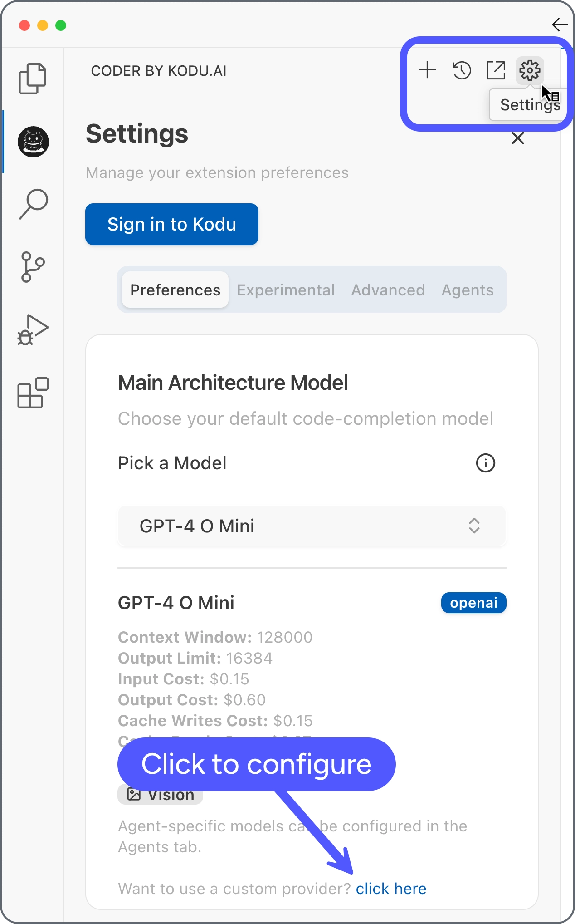The height and width of the screenshot is (924, 575).
Task: Switch to the Experimental tab
Action: pyautogui.click(x=286, y=290)
